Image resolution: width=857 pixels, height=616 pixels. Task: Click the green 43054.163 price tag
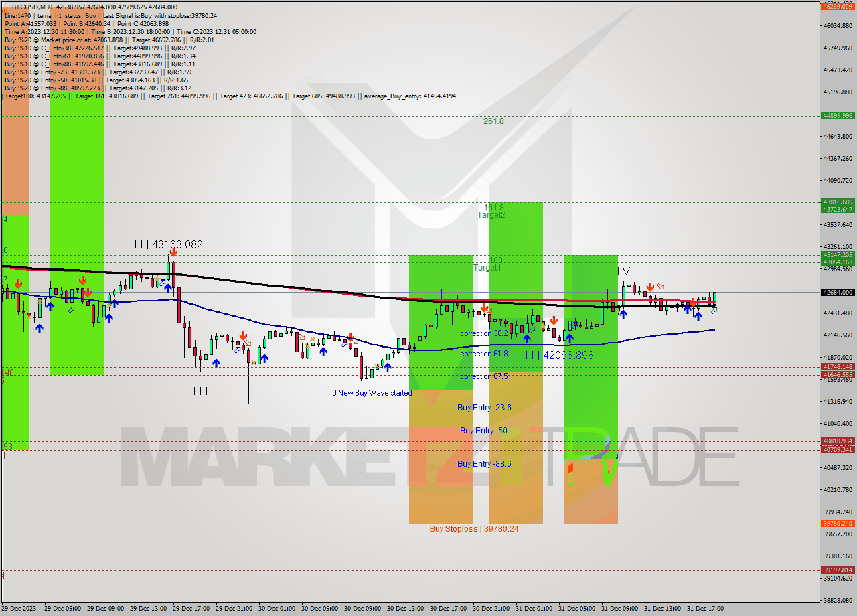tap(838, 262)
